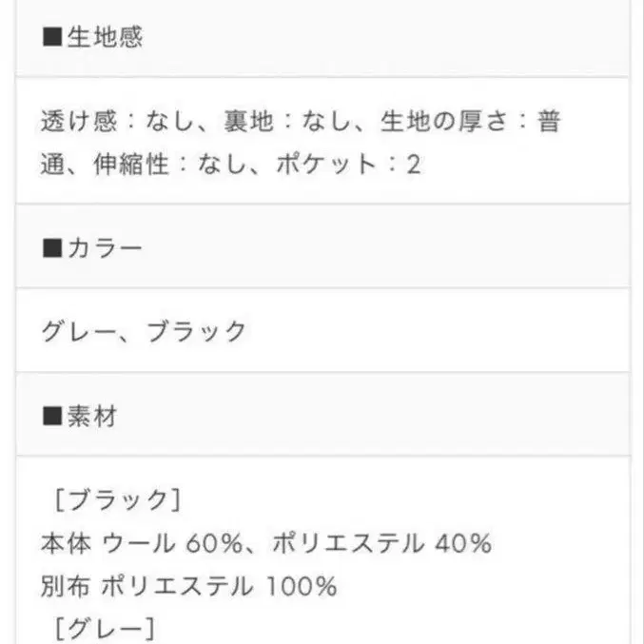Select the 生地感 section header

105,37
